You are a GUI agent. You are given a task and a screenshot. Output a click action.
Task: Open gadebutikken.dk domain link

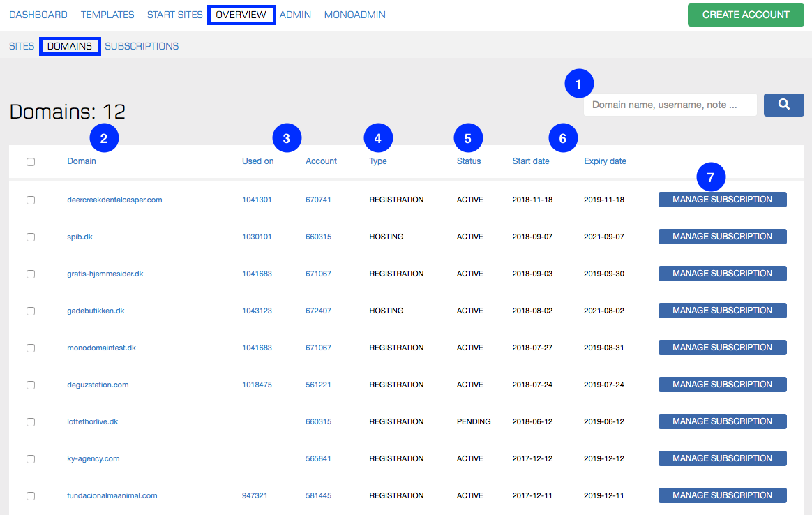pyautogui.click(x=96, y=311)
